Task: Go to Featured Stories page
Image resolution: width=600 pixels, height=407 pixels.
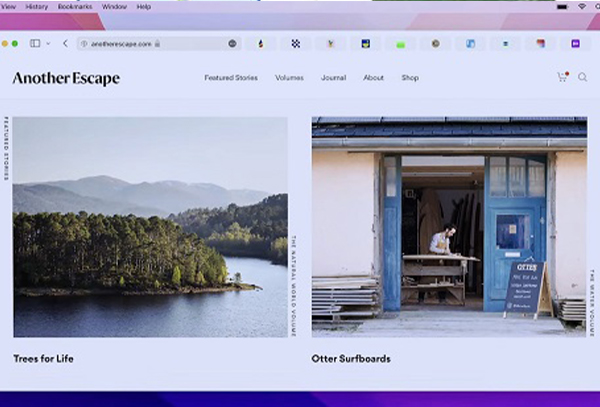Action: (231, 78)
